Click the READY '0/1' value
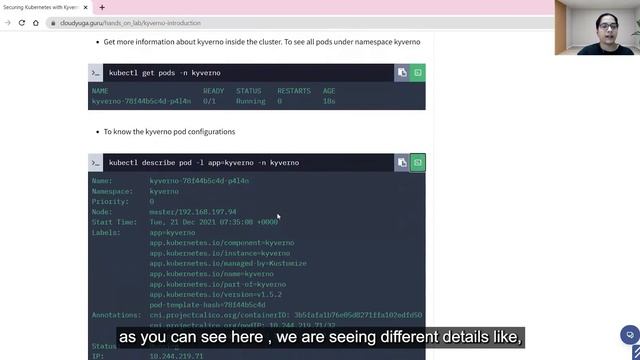The image size is (640, 360). coord(209,101)
